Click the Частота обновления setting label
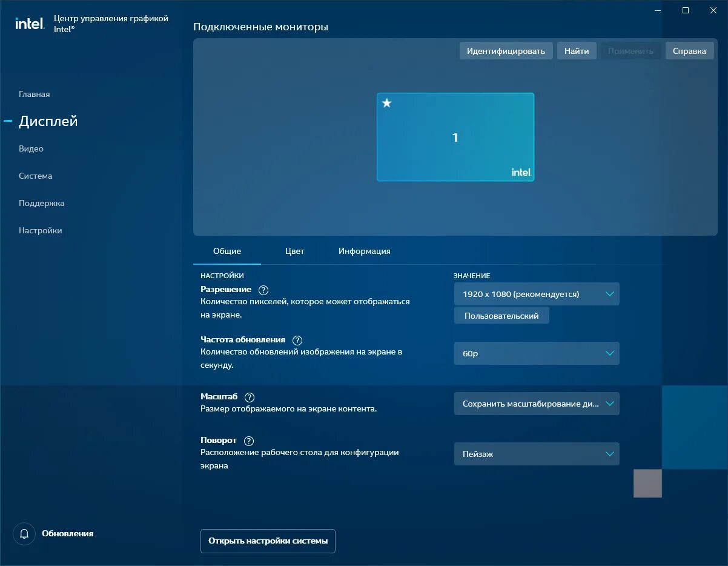728x566 pixels. (x=243, y=340)
